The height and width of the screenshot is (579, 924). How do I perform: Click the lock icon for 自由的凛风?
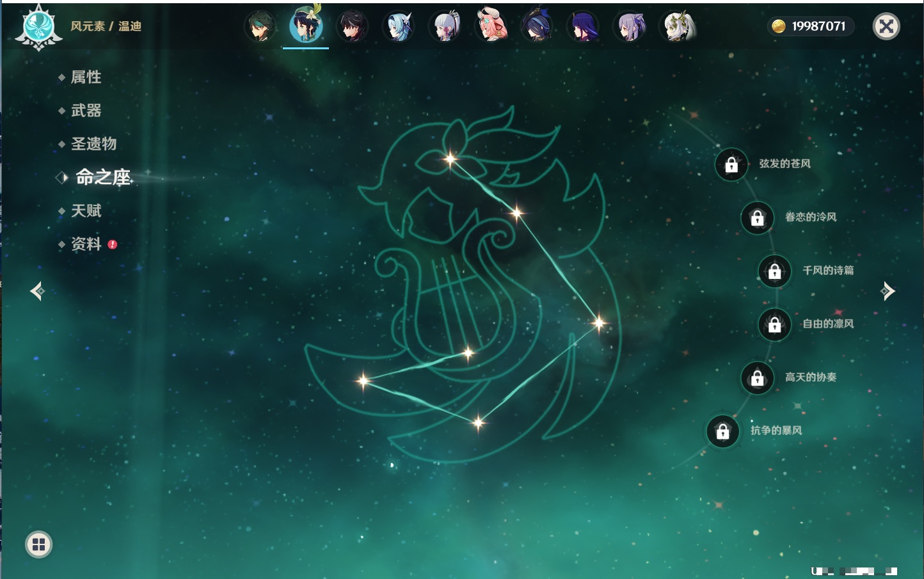coord(775,324)
